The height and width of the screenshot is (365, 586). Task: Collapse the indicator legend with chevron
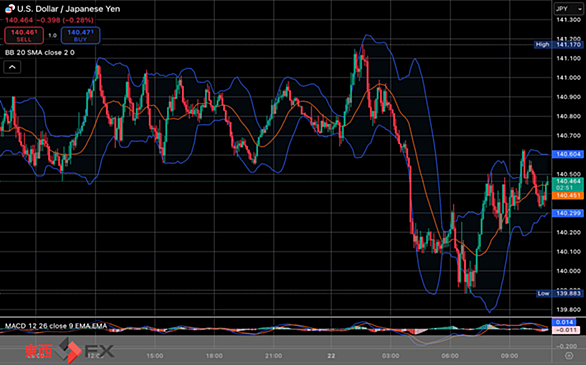coord(12,67)
